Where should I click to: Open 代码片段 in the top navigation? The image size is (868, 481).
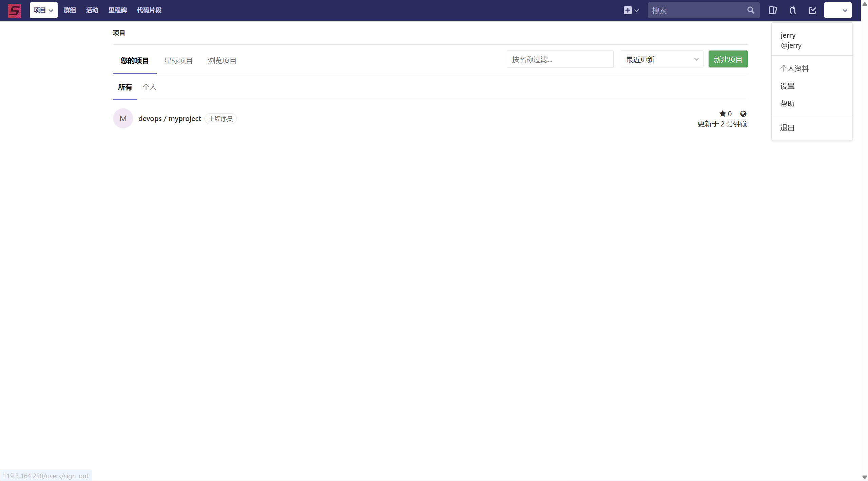pyautogui.click(x=149, y=10)
